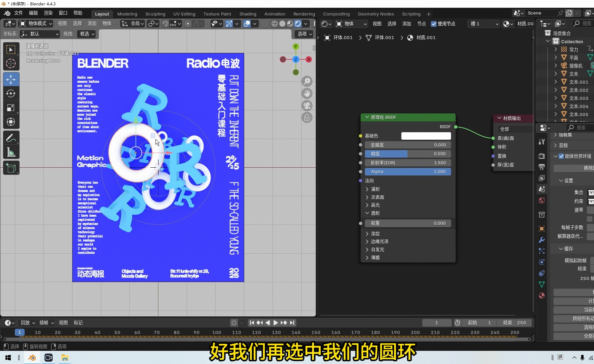Click the Bake All Dynamics button
This screenshot has width=594, height=364.
[x=574, y=318]
